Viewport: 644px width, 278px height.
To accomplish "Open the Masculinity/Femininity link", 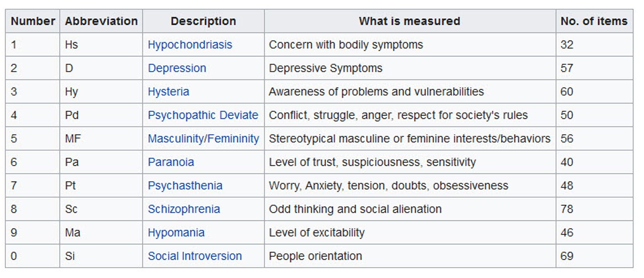I will (x=203, y=139).
